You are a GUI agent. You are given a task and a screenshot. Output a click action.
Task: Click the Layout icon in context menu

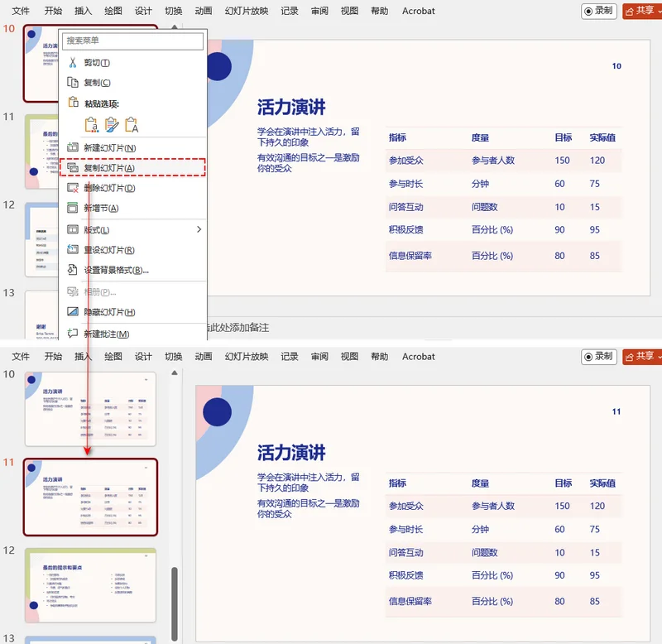(x=73, y=230)
